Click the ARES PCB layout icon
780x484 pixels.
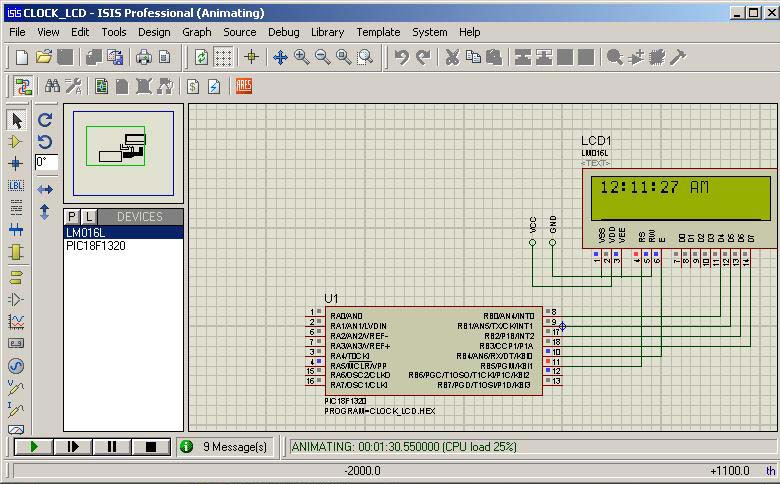243,86
